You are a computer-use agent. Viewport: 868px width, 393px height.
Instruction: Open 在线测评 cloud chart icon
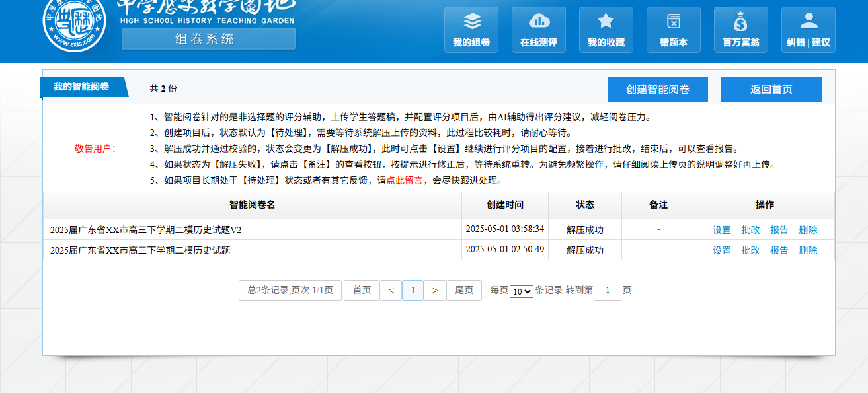[x=539, y=22]
